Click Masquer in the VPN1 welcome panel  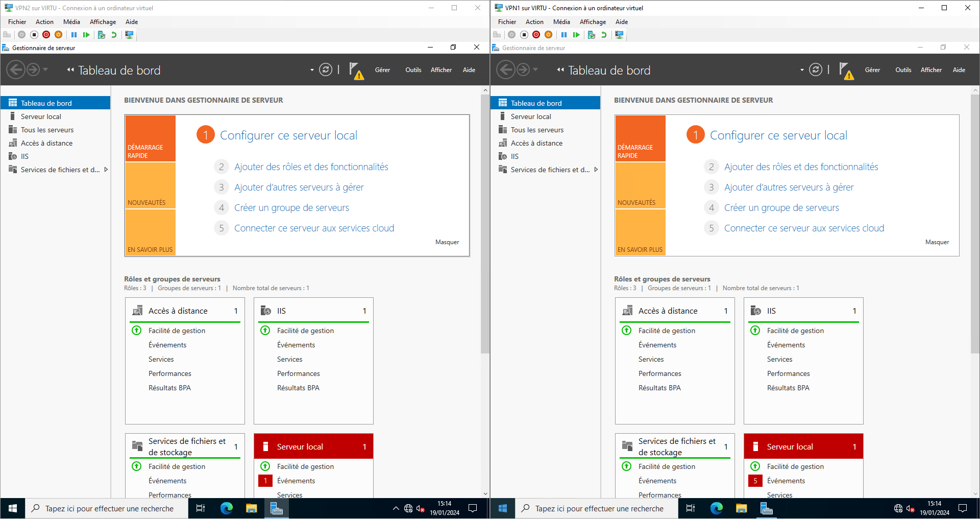point(937,242)
